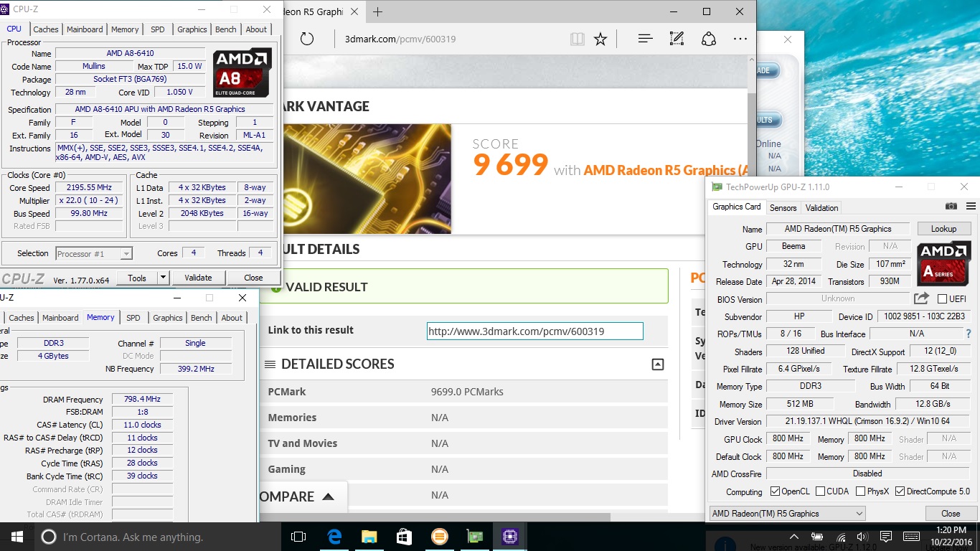Open volume control in tray
Viewport: 980px width, 551px height.
[x=862, y=537]
